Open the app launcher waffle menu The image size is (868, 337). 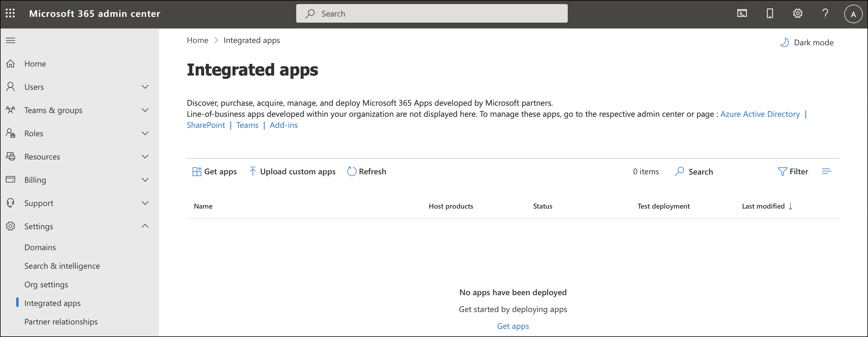click(10, 13)
